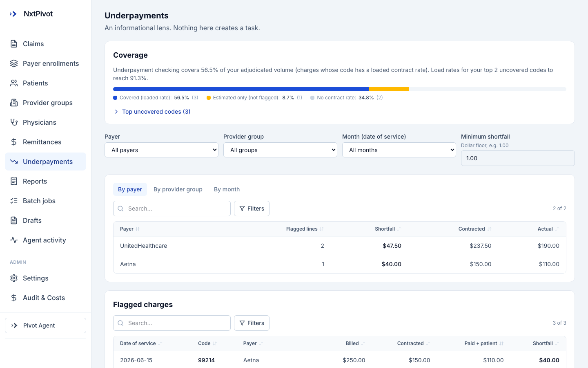Click the Flagged charges search magnifier icon
Image resolution: width=588 pixels, height=368 pixels.
(120, 323)
